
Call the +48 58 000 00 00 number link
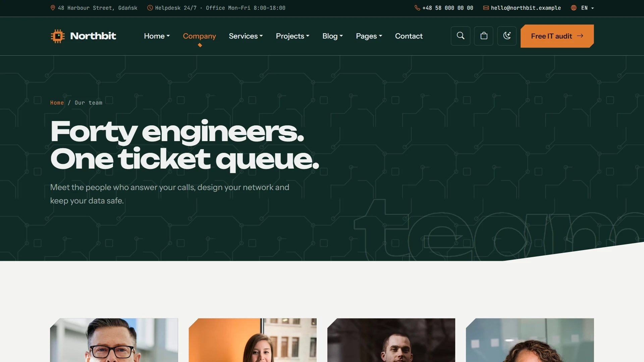coord(447,8)
